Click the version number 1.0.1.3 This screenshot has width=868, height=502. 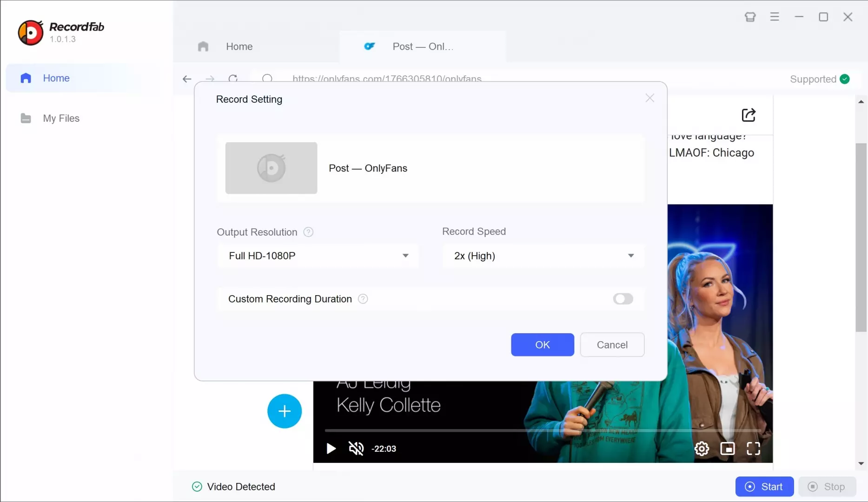(x=63, y=40)
